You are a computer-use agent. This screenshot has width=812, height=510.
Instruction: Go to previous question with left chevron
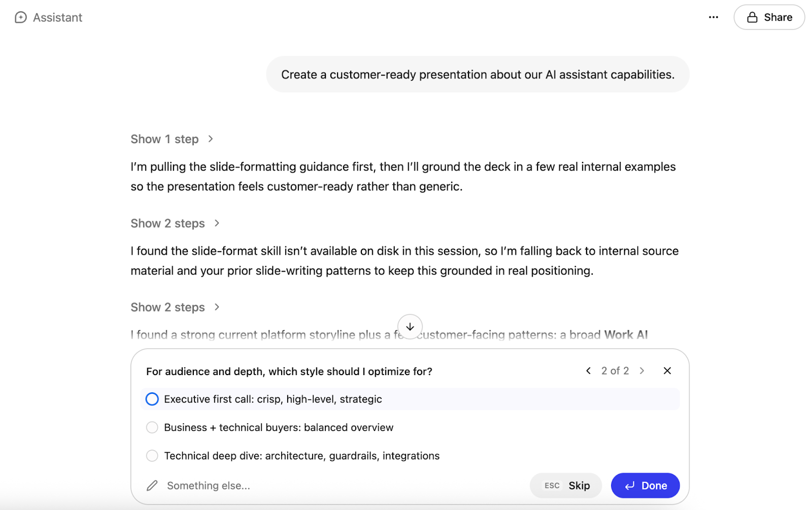(x=588, y=370)
